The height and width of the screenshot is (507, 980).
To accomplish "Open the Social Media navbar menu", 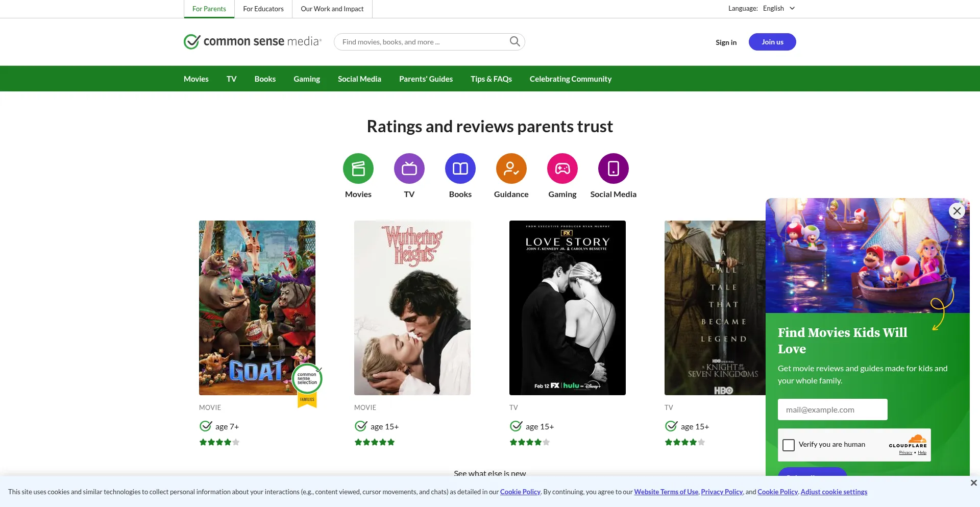I will click(x=359, y=79).
